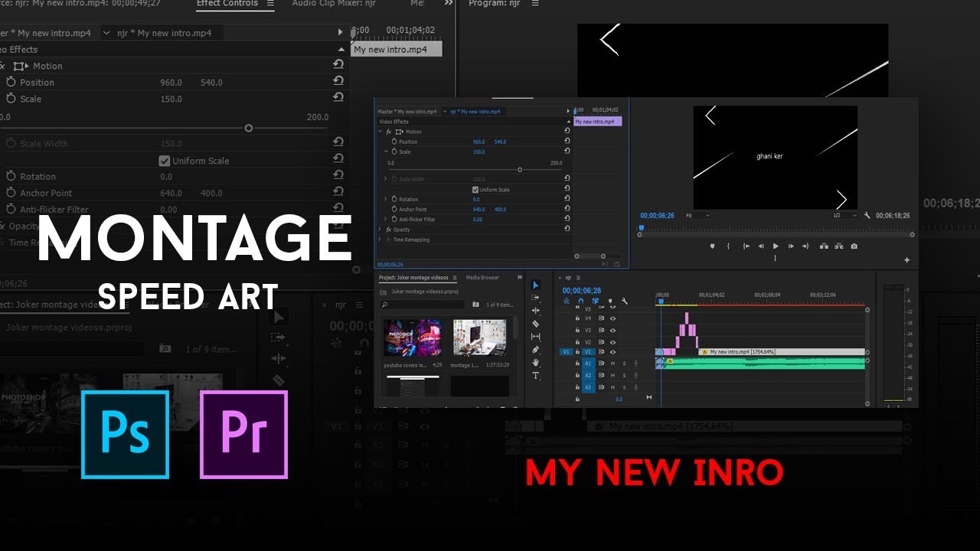Click the Lift button in inset Program monitor
The height and width of the screenshot is (551, 980).
824,246
